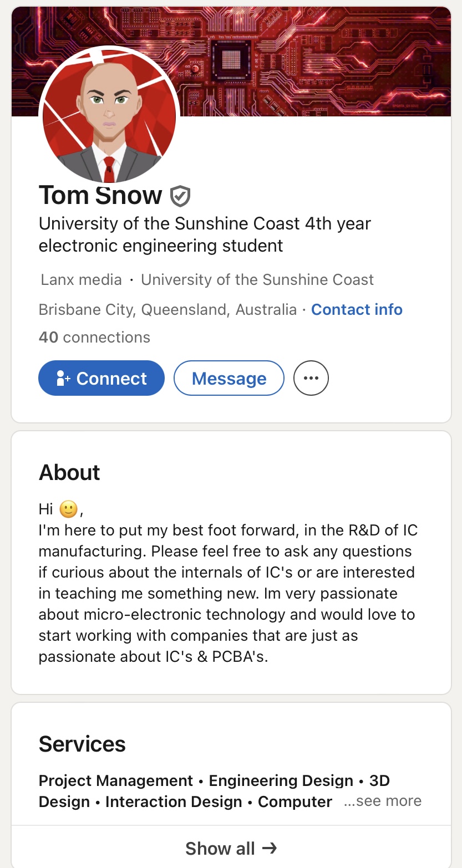Connect with Tom Snow

tap(101, 378)
